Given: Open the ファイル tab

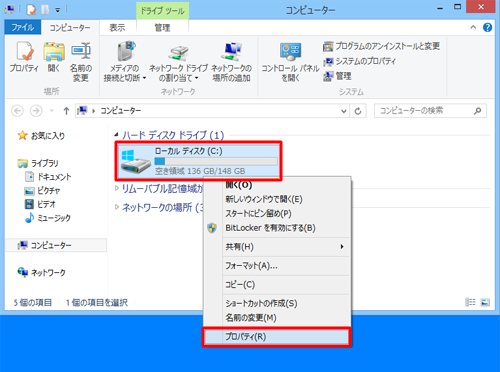Looking at the screenshot, I should pyautogui.click(x=23, y=27).
